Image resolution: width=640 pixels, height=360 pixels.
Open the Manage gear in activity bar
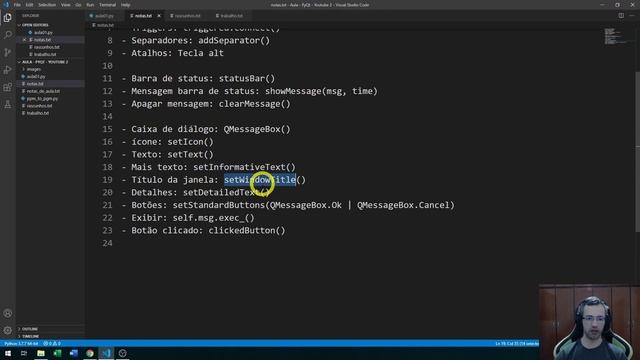(x=8, y=330)
